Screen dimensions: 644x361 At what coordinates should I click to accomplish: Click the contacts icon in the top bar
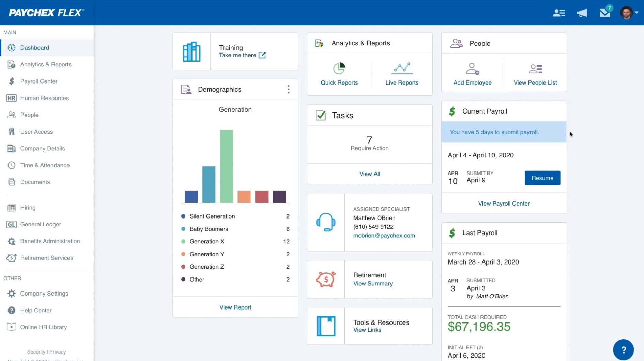coord(559,13)
